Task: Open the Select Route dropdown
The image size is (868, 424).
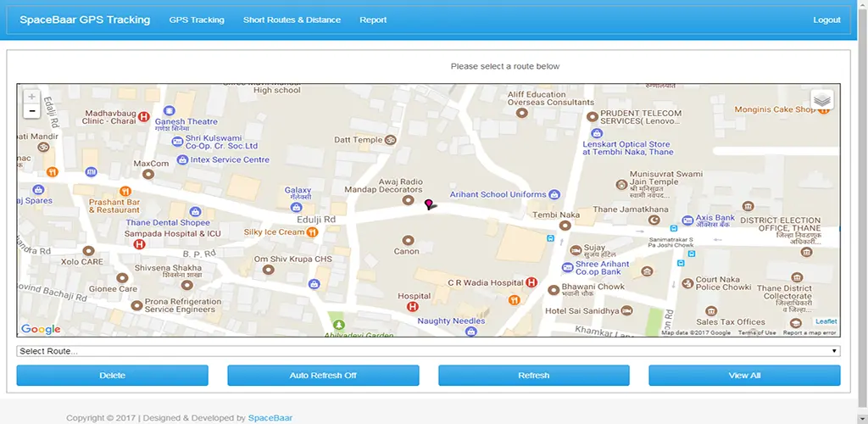Action: click(428, 351)
